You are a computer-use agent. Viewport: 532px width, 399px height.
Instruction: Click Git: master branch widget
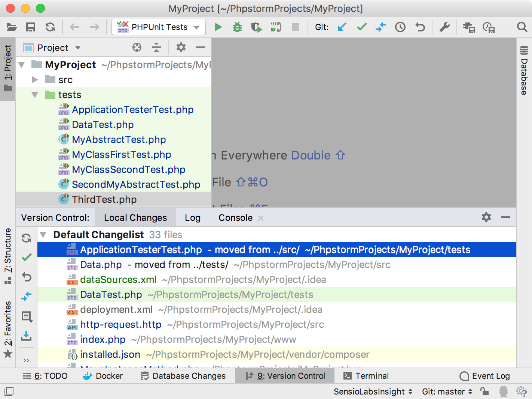(x=447, y=392)
